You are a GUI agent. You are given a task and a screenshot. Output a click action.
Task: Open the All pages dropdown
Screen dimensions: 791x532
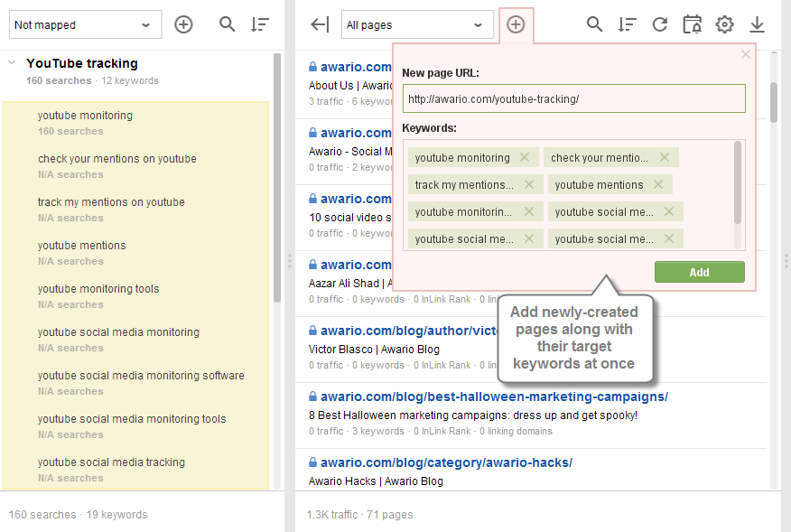417,24
